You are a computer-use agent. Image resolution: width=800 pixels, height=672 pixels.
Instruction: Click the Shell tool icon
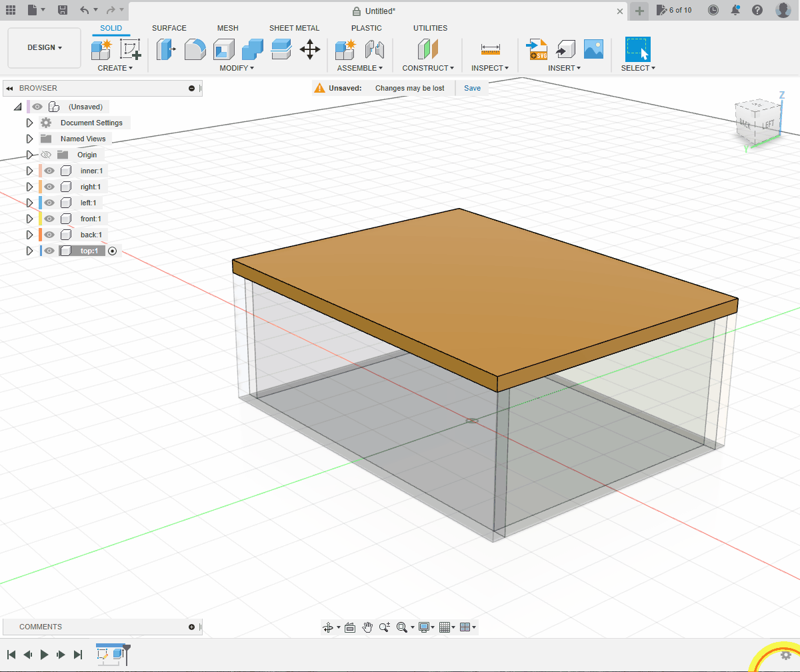224,49
